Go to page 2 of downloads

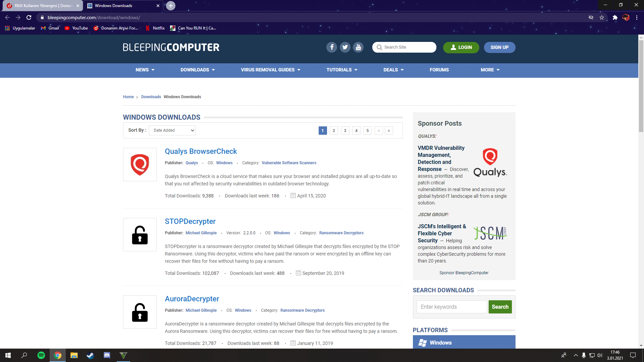coord(334,131)
